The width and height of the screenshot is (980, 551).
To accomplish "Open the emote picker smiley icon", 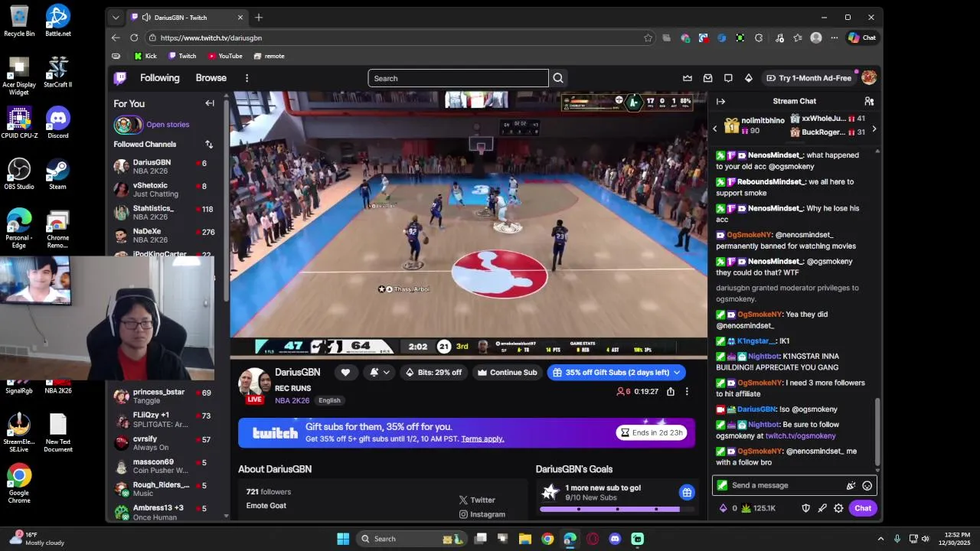I will pos(867,485).
